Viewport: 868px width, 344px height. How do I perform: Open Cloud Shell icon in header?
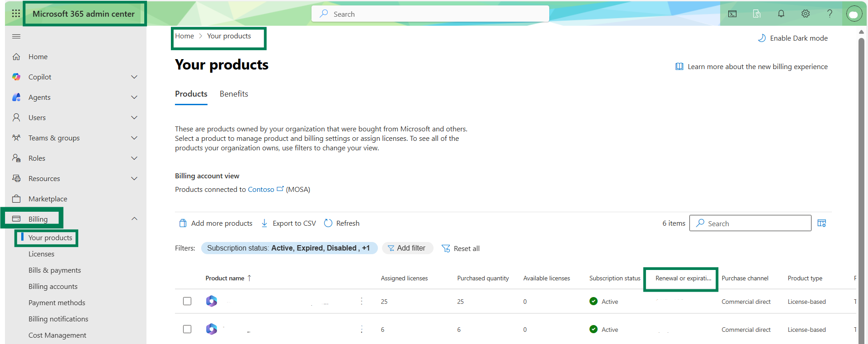(x=732, y=14)
